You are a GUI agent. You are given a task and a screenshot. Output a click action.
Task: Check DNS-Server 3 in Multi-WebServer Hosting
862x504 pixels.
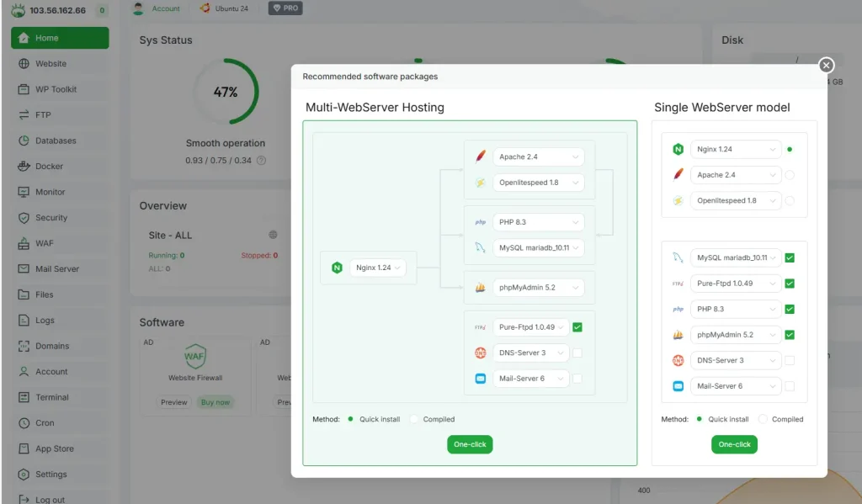577,353
